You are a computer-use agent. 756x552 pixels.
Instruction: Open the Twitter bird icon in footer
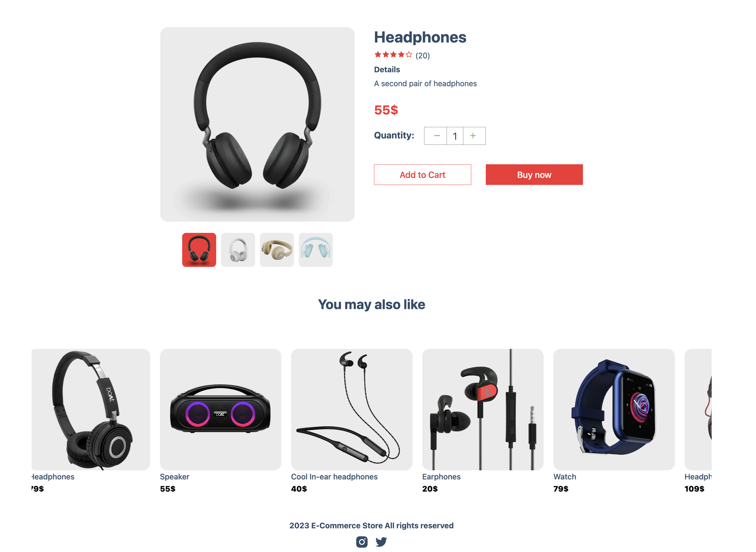pos(381,542)
